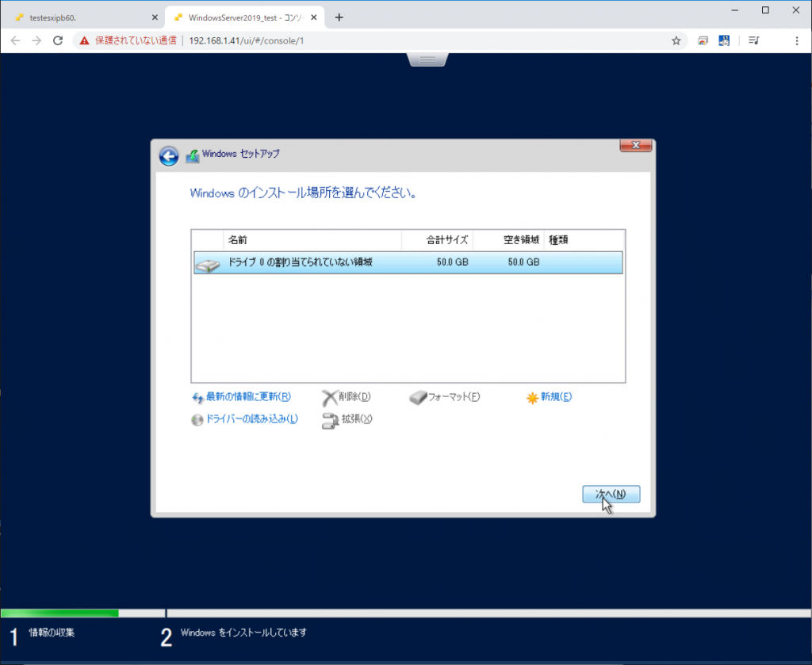Click the back arrow in Windows Setup

(169, 156)
